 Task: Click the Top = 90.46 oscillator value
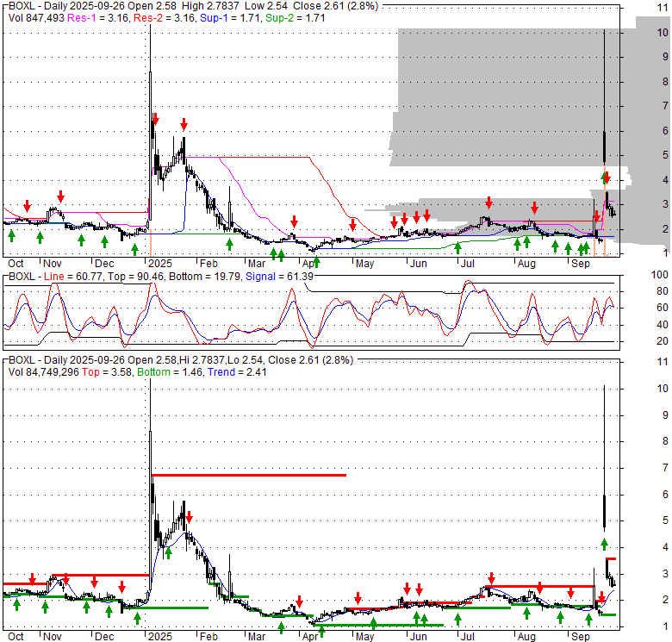point(135,277)
